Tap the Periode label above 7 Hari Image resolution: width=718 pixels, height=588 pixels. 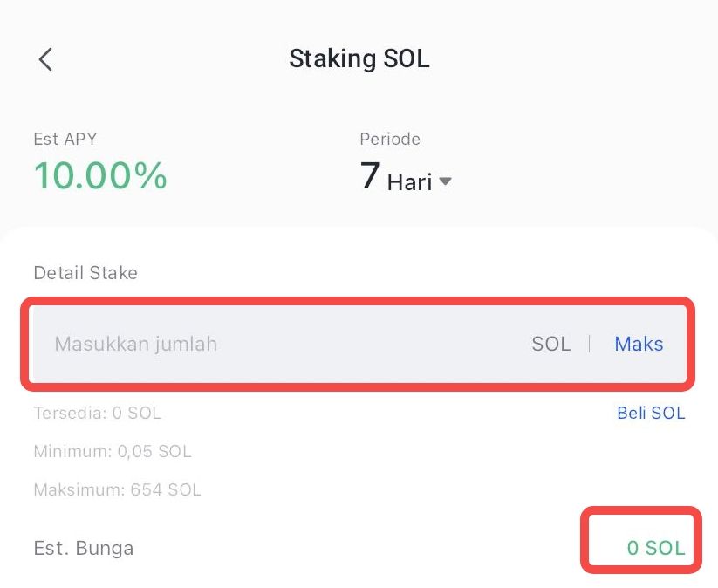coord(389,139)
